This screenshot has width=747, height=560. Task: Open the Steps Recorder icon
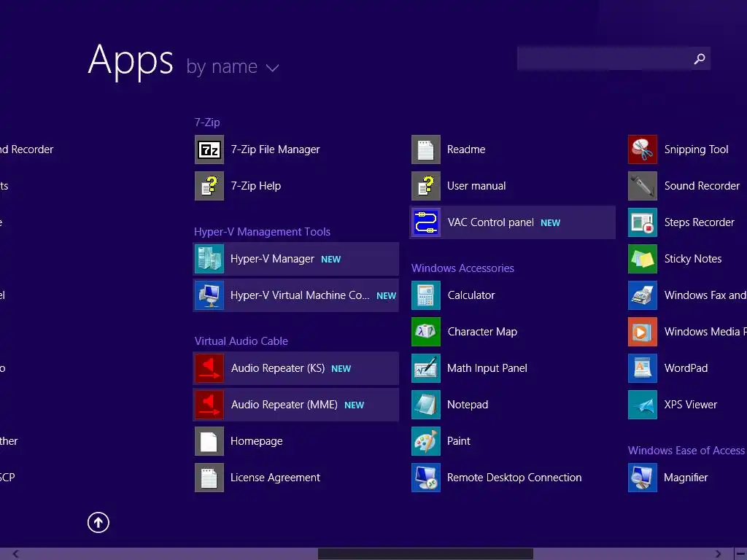point(643,222)
